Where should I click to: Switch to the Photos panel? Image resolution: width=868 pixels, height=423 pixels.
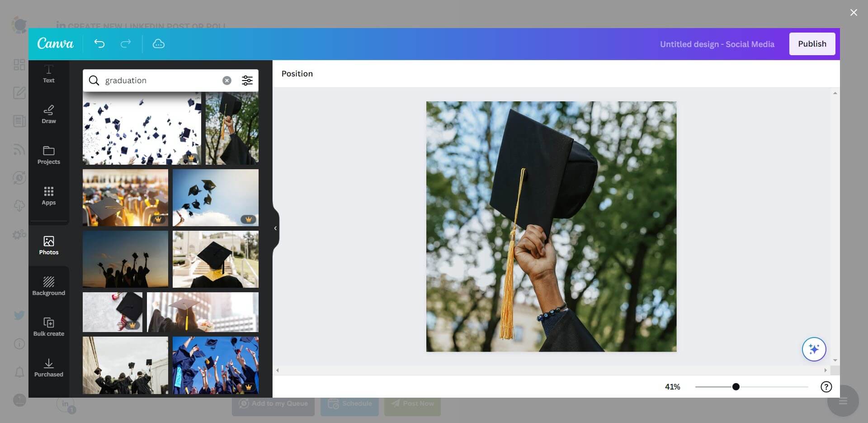48,245
